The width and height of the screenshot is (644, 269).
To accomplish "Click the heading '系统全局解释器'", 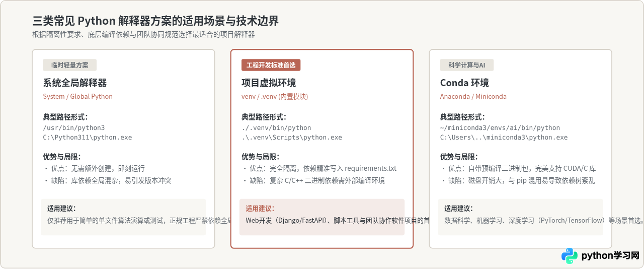I will coord(75,83).
